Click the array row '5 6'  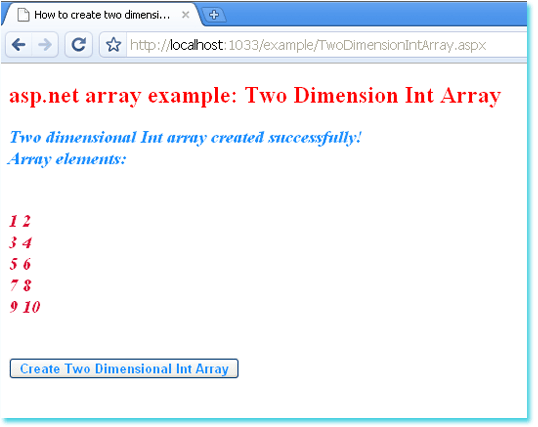point(20,264)
